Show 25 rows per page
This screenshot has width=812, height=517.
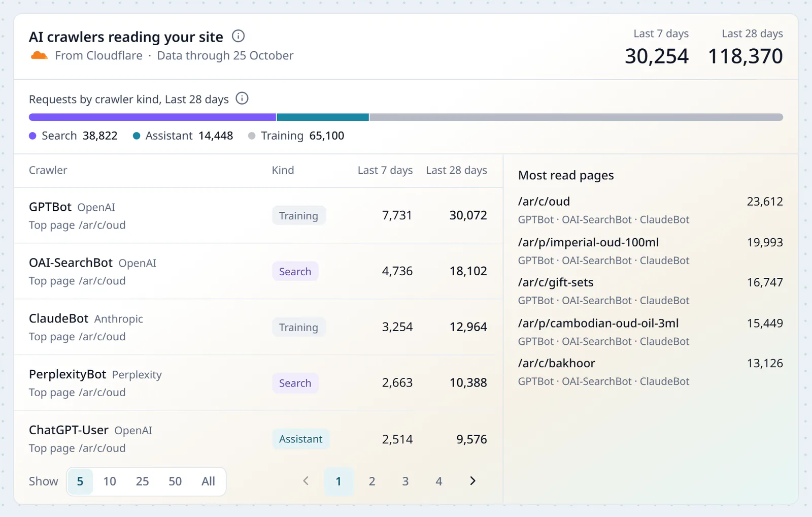pyautogui.click(x=142, y=481)
